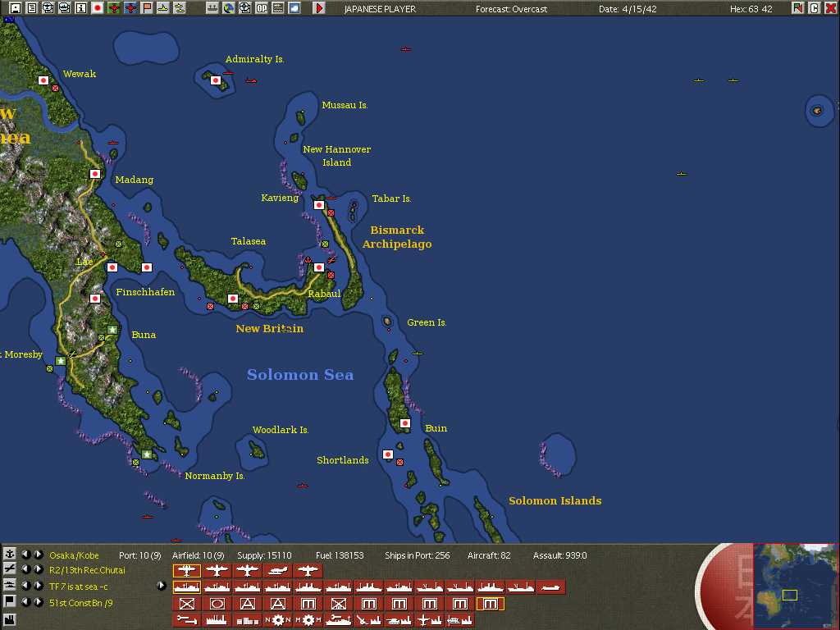
Task: Select the R2/13th Rec.Chutai air group name
Action: click(87, 571)
